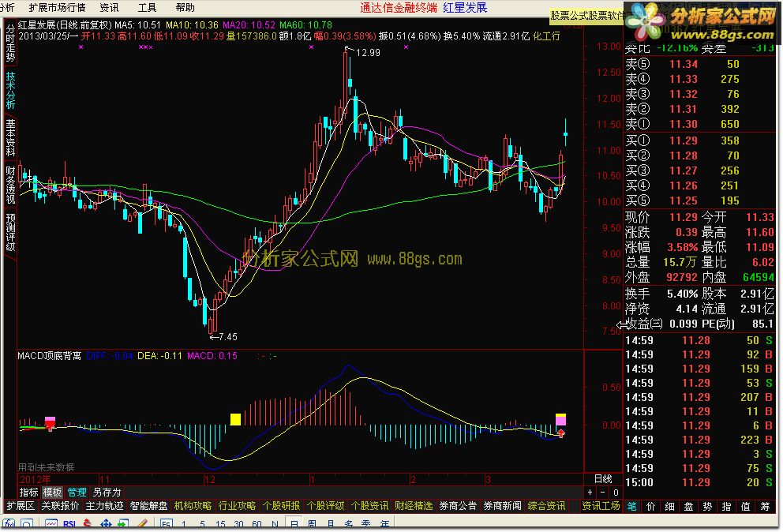The image size is (783, 532).
Task: Open the 主力轨迹 tab
Action: [x=104, y=506]
